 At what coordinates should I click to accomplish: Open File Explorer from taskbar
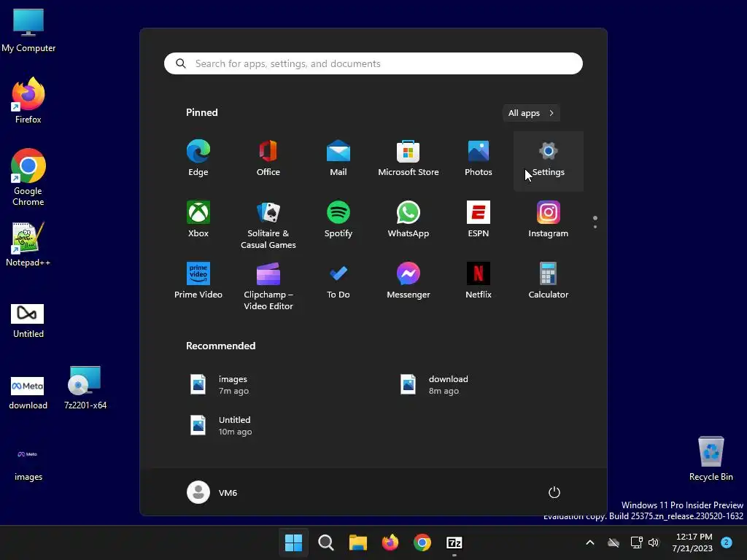pyautogui.click(x=357, y=542)
